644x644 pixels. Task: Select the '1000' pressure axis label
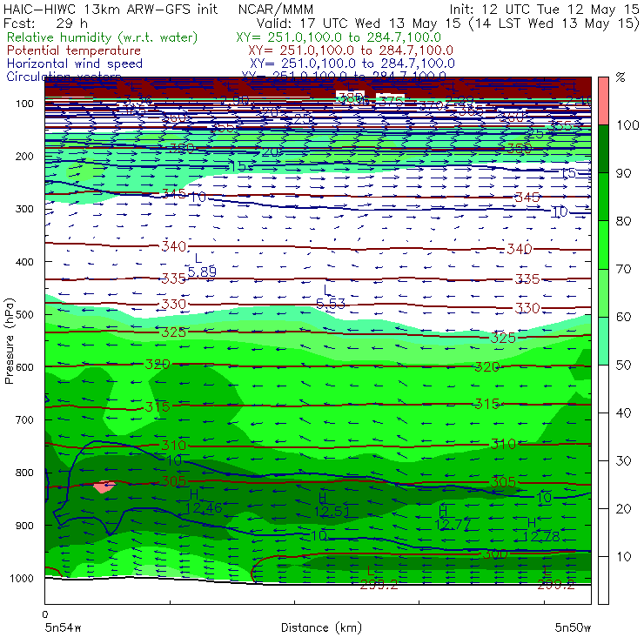[22, 578]
